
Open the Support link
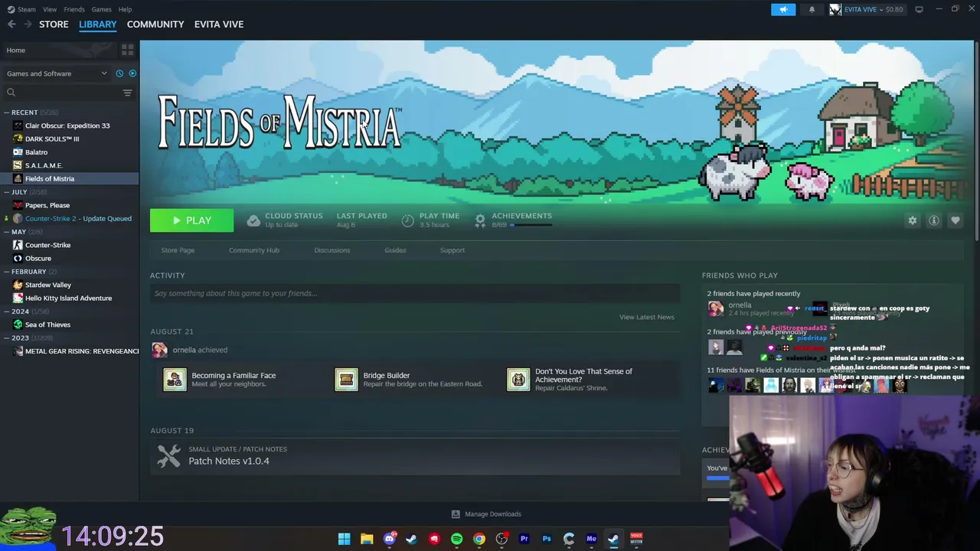pyautogui.click(x=452, y=250)
